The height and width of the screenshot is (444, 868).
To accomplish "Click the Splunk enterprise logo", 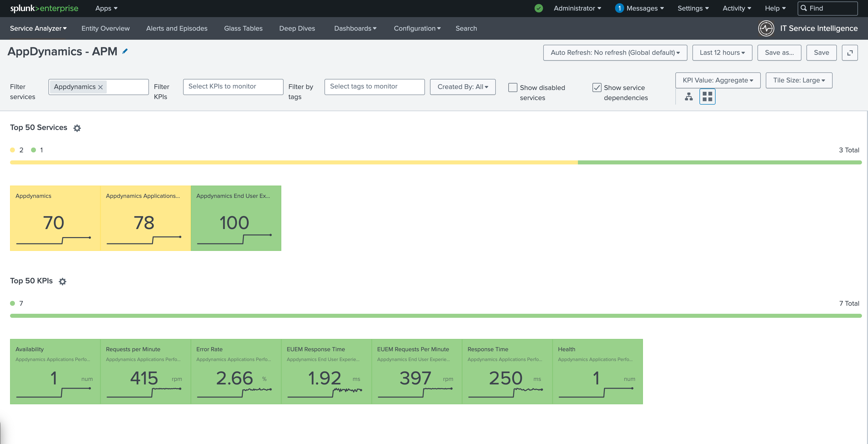I will (x=44, y=9).
